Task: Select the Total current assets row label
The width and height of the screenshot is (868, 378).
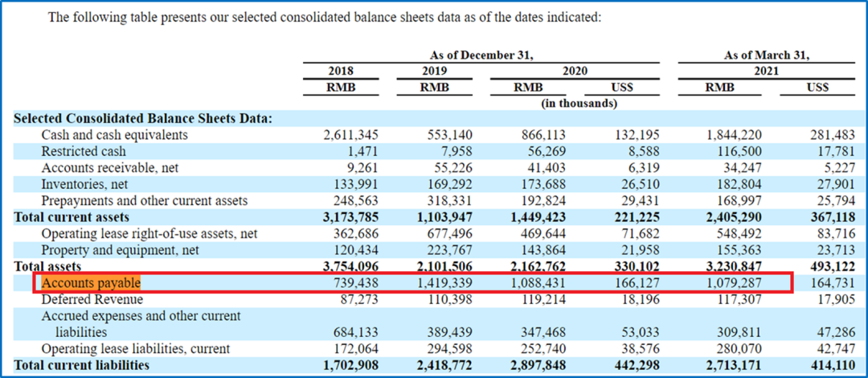Action: pyautogui.click(x=71, y=217)
